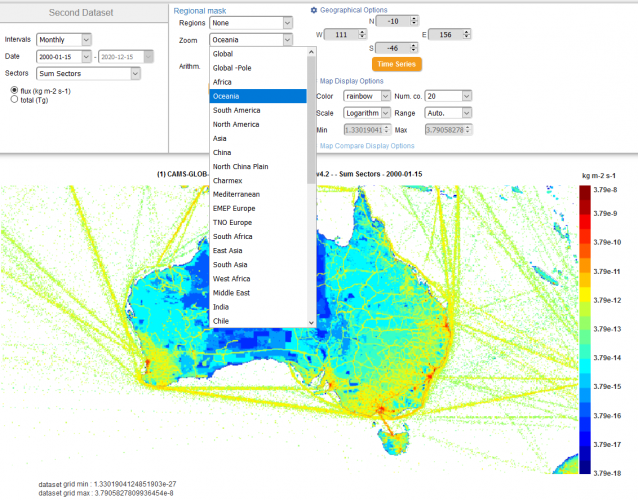The image size is (638, 500).
Task: Open the Color rainbow dropdown
Action: click(x=367, y=96)
